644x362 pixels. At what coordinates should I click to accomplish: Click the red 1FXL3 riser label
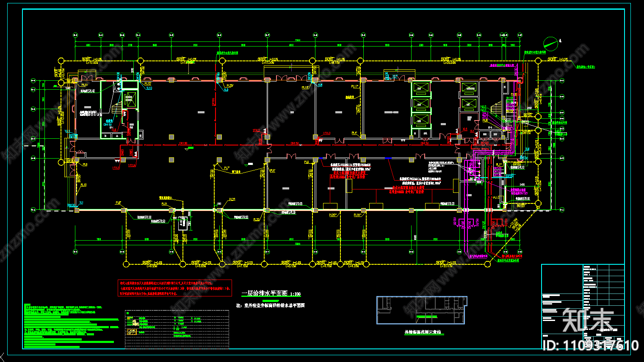pos(327,133)
